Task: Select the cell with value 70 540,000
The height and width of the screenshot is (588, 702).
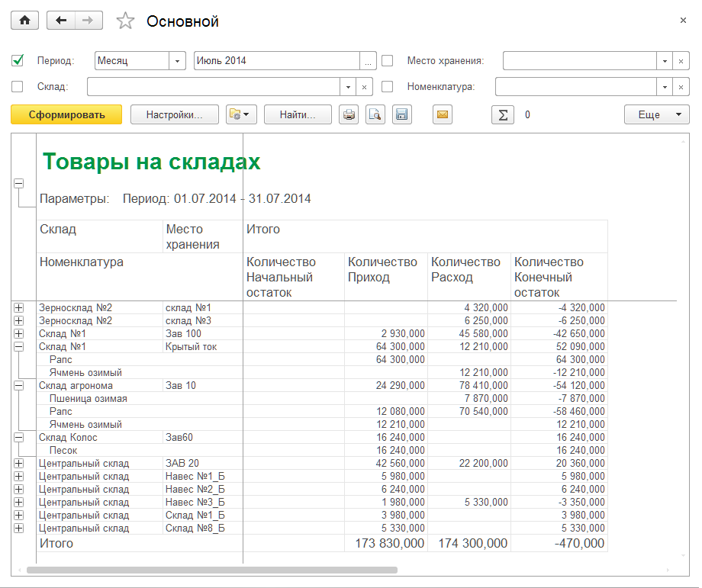Action: pos(469,412)
